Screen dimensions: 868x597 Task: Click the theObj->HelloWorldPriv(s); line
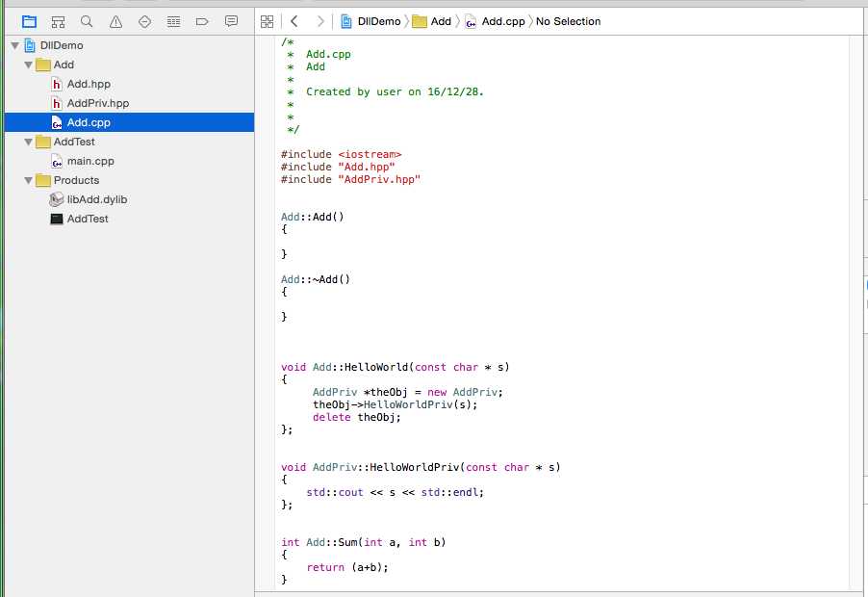point(395,404)
